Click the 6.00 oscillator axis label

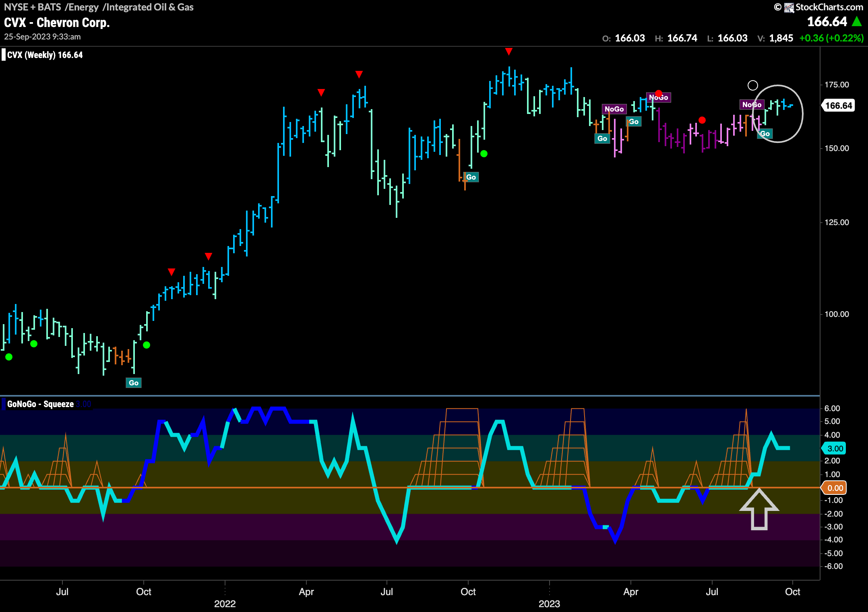pos(832,408)
